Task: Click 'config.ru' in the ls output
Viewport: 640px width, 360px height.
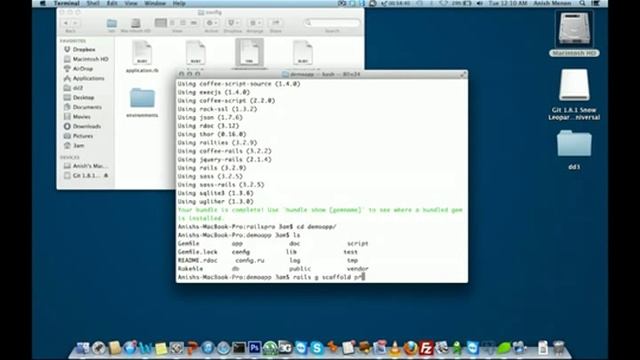Action: click(250, 260)
